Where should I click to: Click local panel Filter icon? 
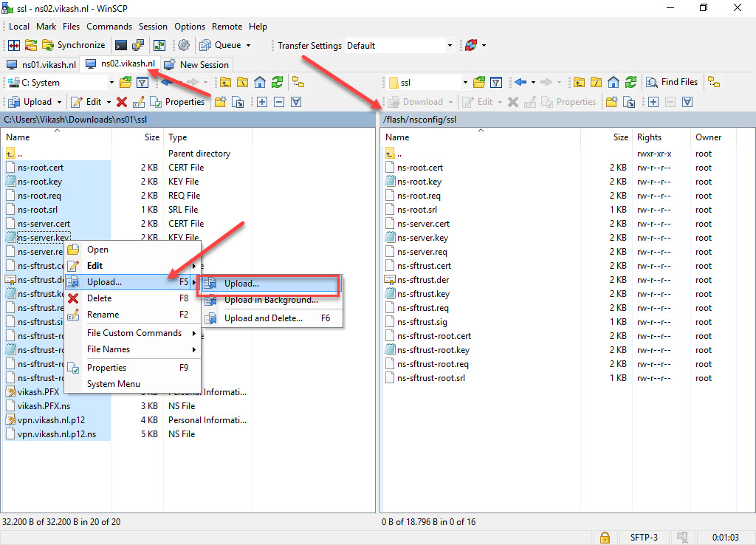tap(142, 83)
